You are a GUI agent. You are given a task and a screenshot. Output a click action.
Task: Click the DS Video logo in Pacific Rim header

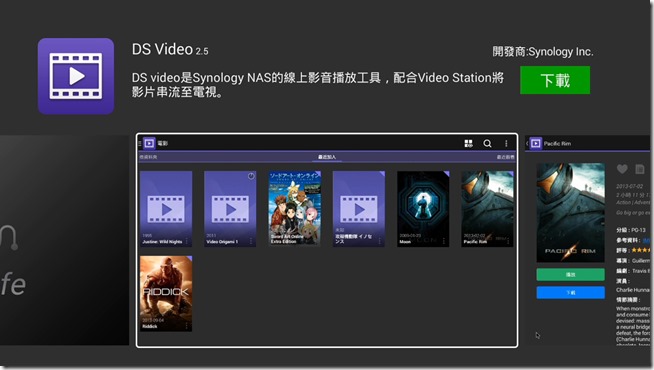tap(536, 143)
